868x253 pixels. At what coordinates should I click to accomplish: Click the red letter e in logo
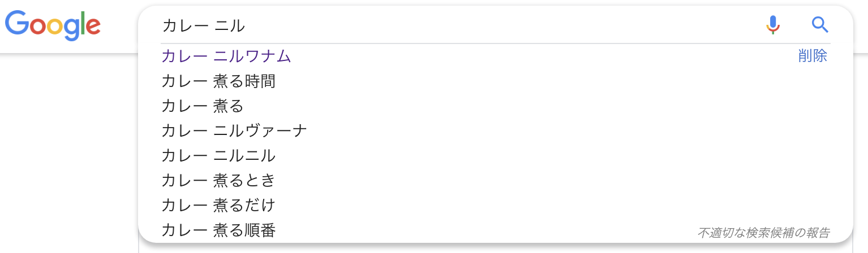click(x=93, y=26)
